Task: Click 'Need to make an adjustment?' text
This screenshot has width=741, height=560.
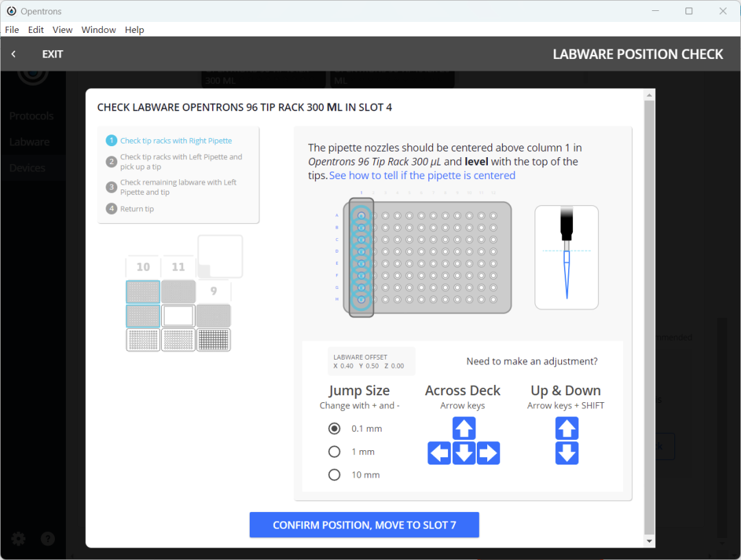Action: click(x=532, y=362)
